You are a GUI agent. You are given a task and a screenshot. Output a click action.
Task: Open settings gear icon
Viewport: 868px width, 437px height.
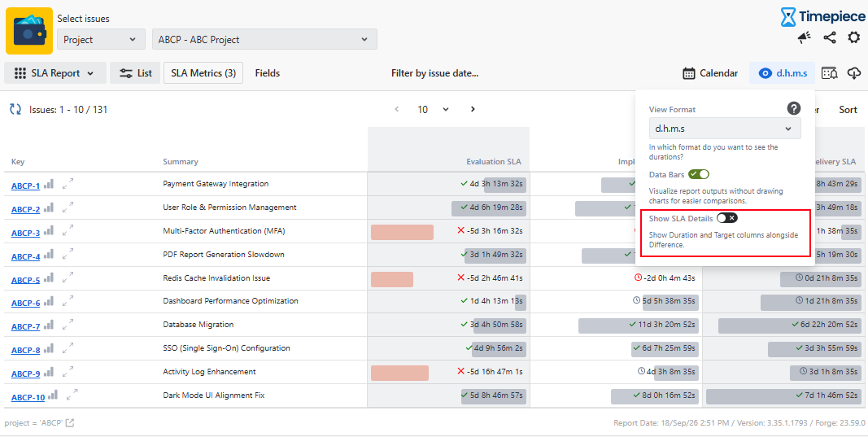click(854, 37)
